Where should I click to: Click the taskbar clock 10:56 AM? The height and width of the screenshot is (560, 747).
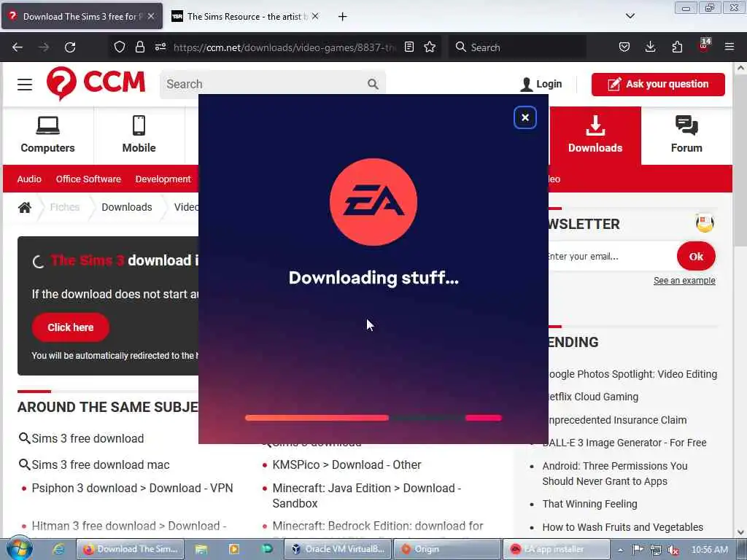[x=709, y=550]
